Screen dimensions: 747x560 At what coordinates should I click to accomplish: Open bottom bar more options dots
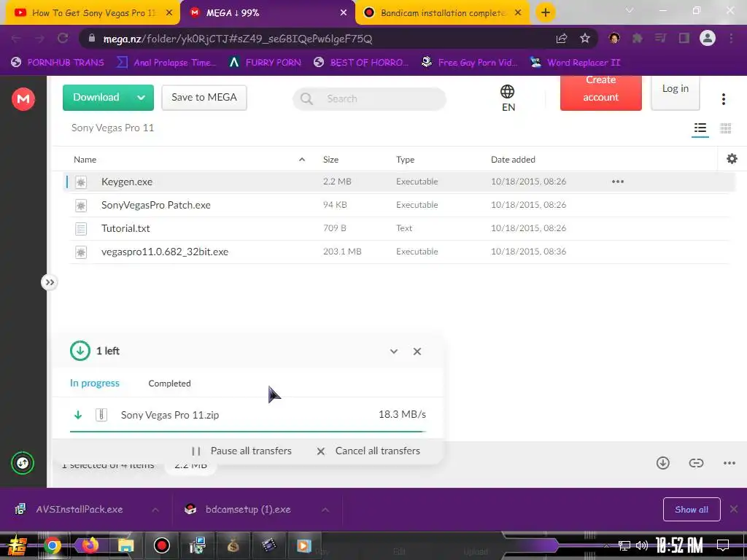729,463
